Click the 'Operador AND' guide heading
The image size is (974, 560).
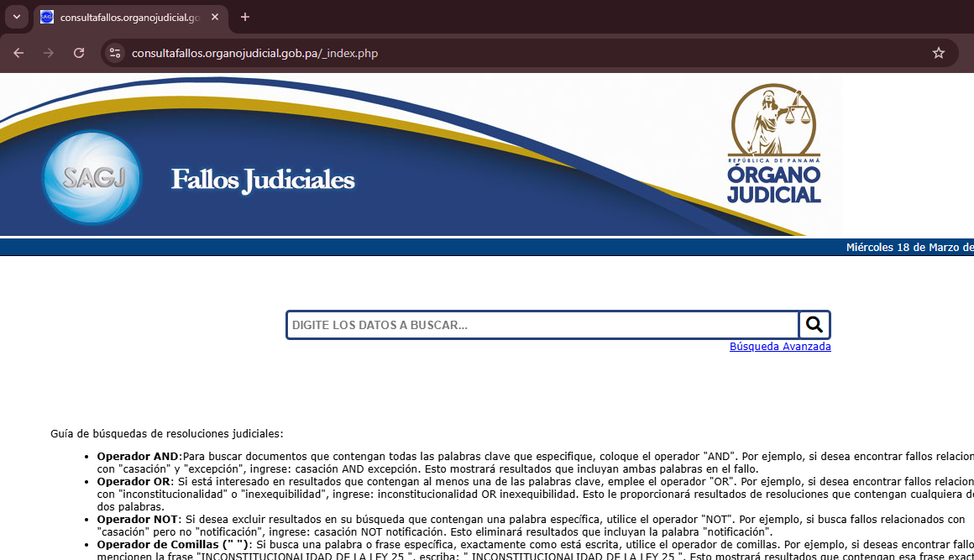point(139,456)
